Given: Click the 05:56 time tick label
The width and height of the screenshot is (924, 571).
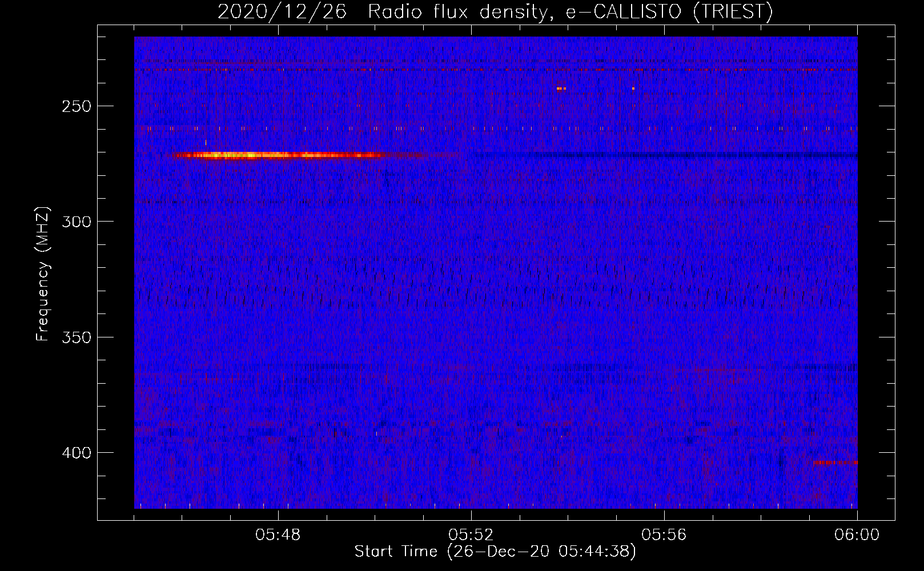Looking at the screenshot, I should tap(664, 535).
